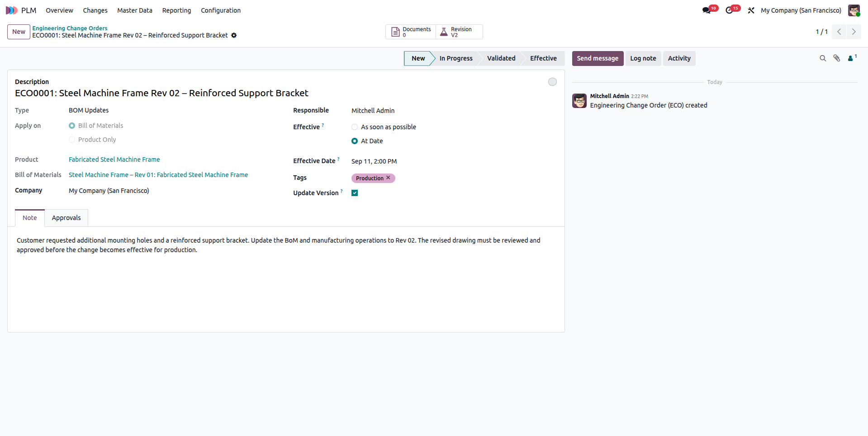
Task: Open the ECO actions gear icon
Action: 234,35
